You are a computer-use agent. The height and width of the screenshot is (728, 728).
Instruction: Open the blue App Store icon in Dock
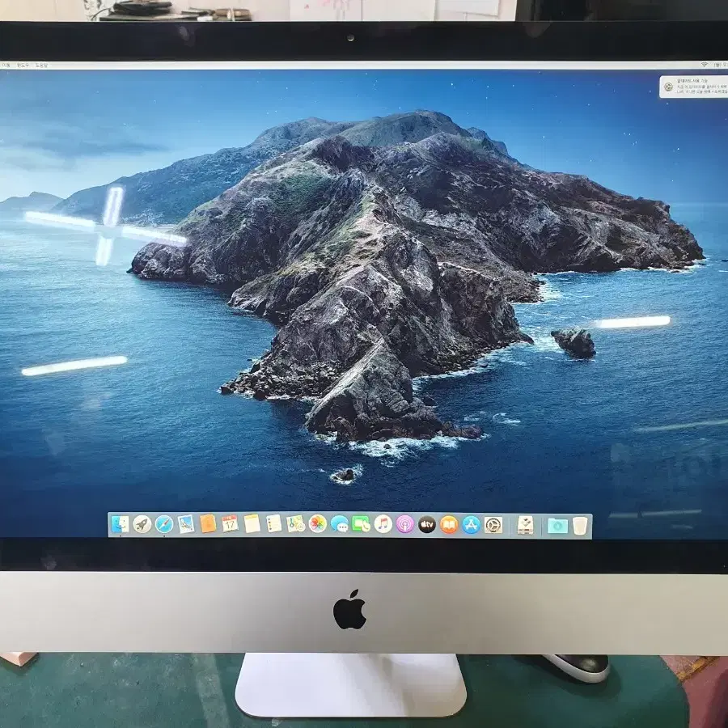471,525
